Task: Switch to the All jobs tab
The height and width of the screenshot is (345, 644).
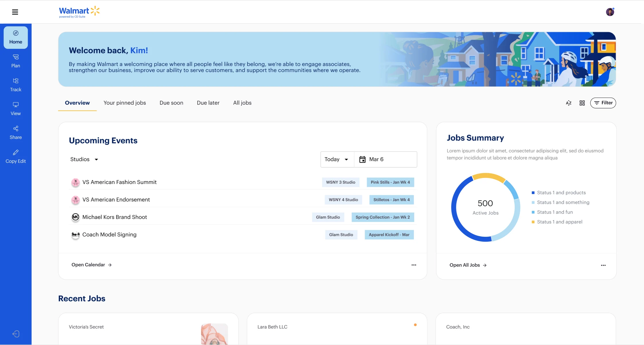Action: (x=242, y=103)
